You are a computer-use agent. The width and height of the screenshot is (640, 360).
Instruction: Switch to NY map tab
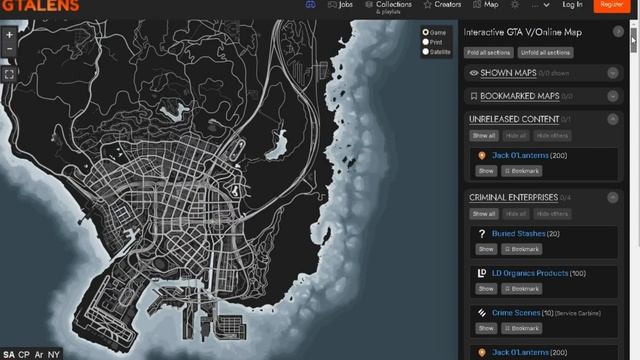53,354
